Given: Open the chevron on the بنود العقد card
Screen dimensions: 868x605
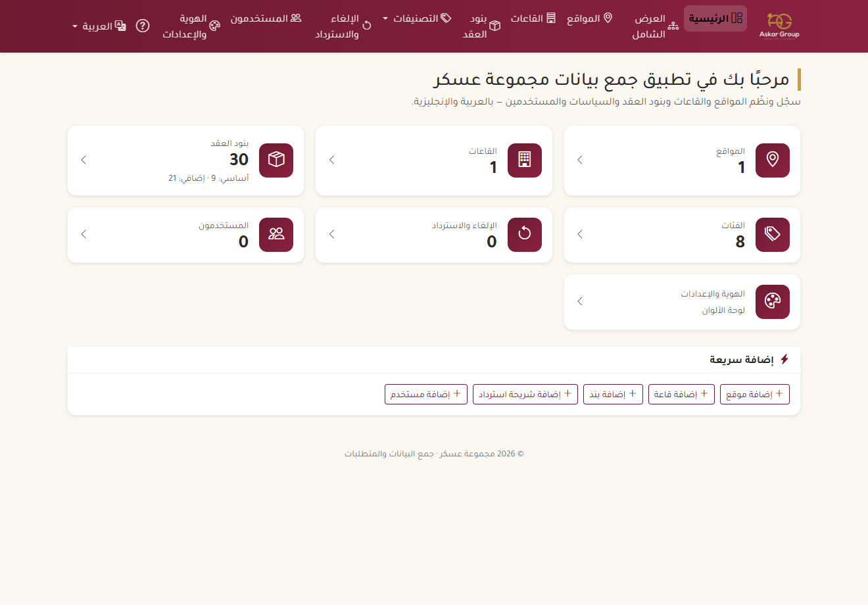Looking at the screenshot, I should click(84, 160).
